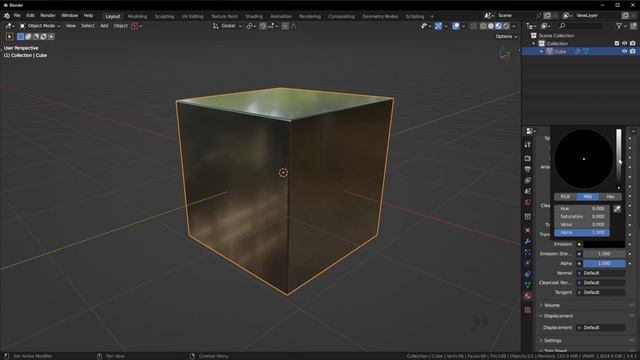
Task: Switch to the Geometry Nodes workspace tab
Action: [x=380, y=16]
